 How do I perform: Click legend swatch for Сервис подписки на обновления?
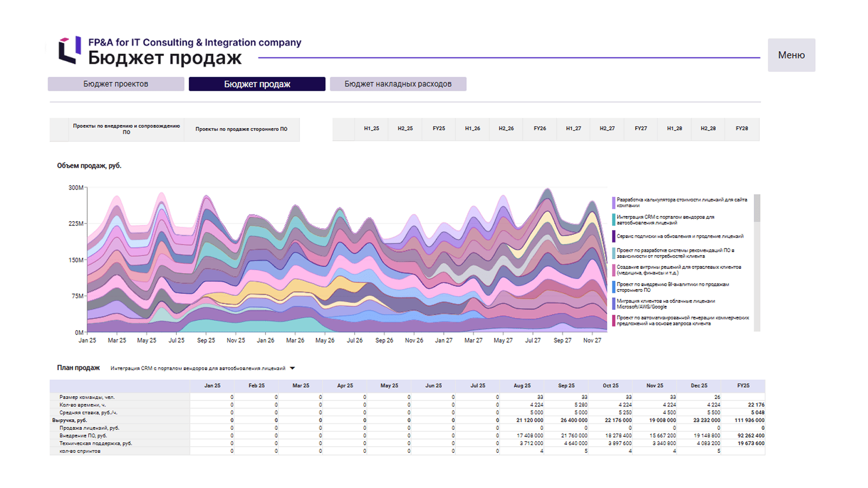[614, 236]
